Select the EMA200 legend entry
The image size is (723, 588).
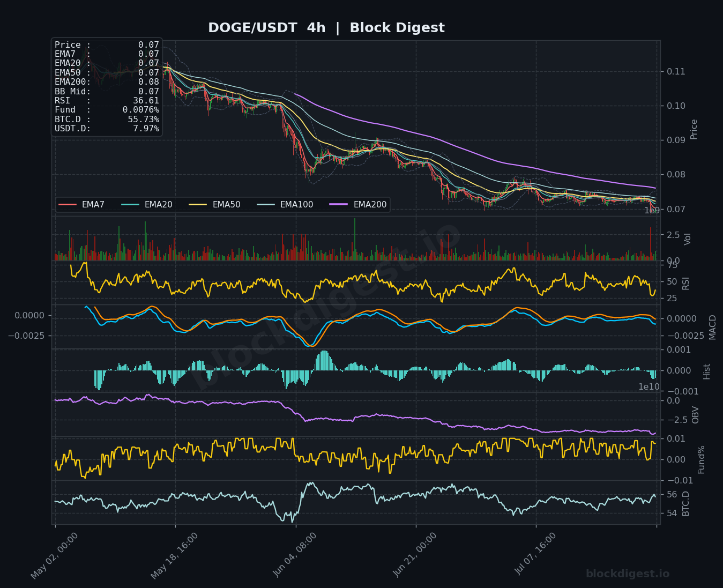[x=358, y=205]
